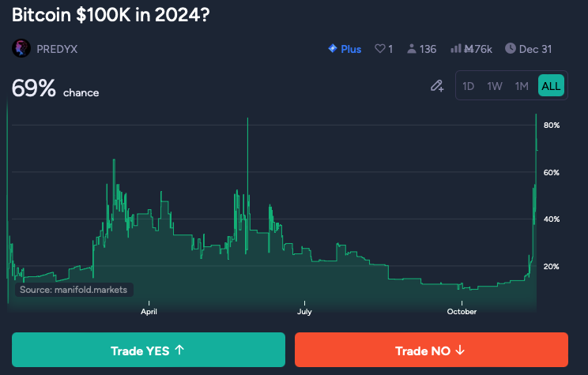Click the clock close date icon

click(x=511, y=48)
